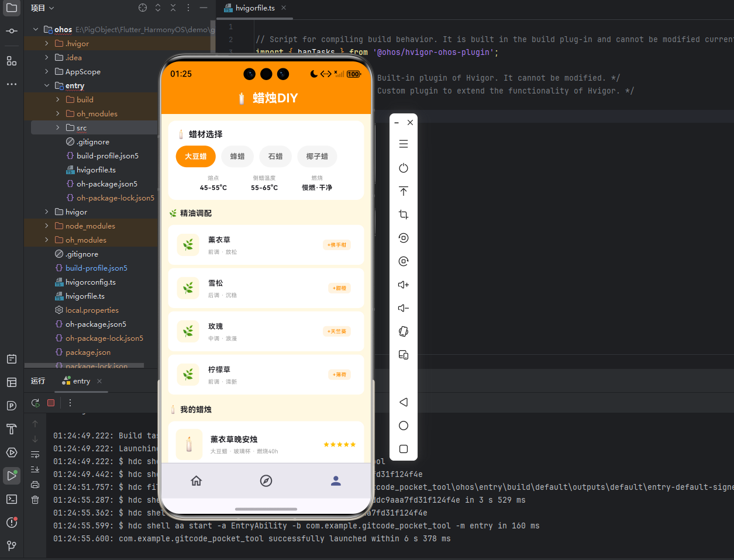Open 薰衣草晚安烛 candle entry
Viewport: 734px width, 560px height.
(266, 442)
